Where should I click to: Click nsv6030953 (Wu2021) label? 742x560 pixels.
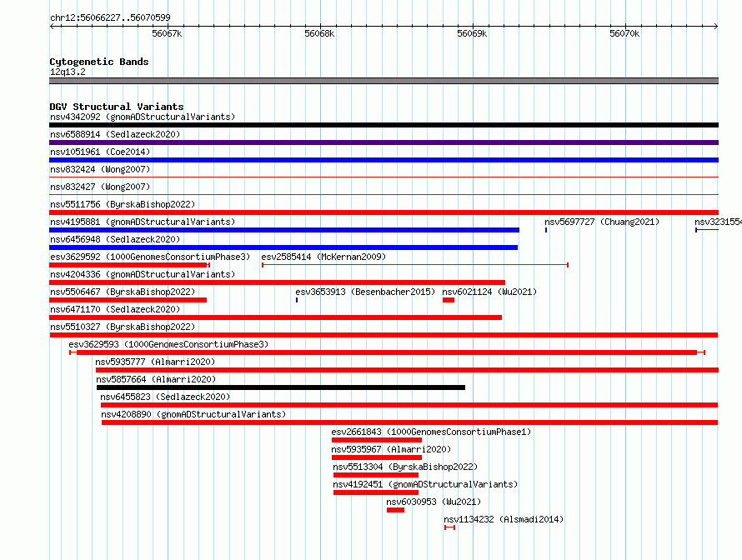click(434, 502)
